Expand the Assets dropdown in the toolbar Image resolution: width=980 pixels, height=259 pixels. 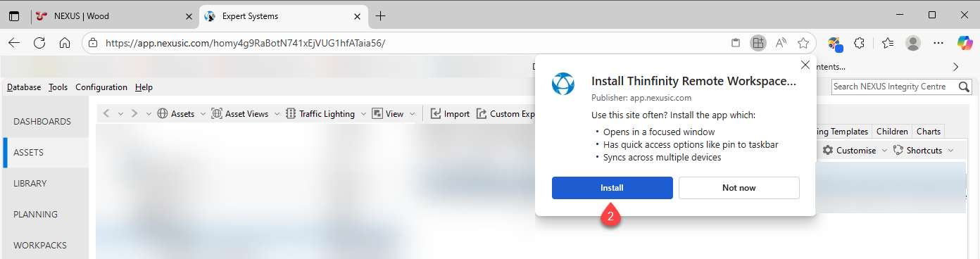point(203,114)
